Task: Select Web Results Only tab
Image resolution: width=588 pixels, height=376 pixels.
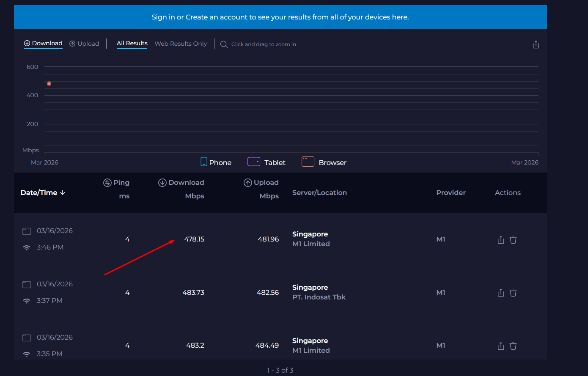Action: 181,44
